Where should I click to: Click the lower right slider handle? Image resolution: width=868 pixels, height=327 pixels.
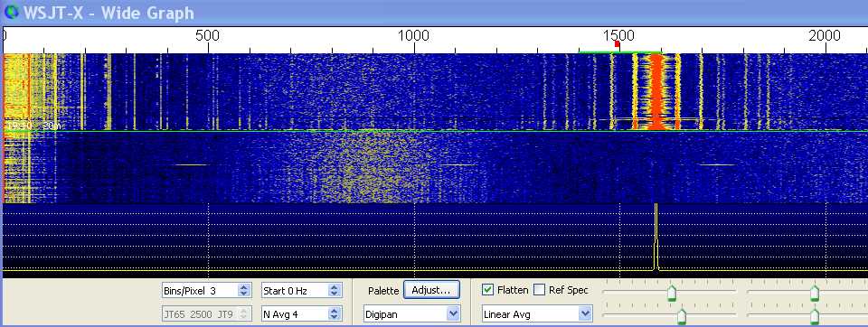[x=815, y=316]
